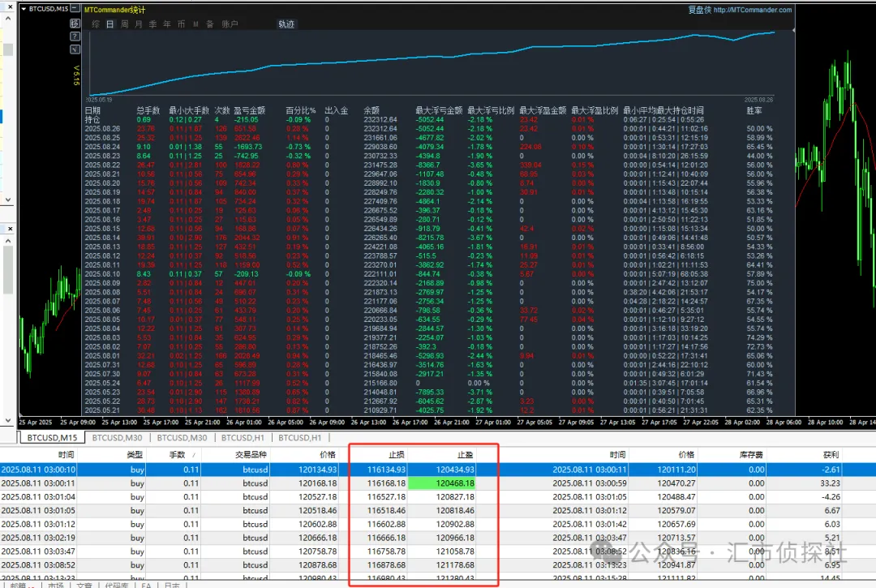Select the 日 daily statistics period
Image resolution: width=876 pixels, height=588 pixels.
[109, 24]
